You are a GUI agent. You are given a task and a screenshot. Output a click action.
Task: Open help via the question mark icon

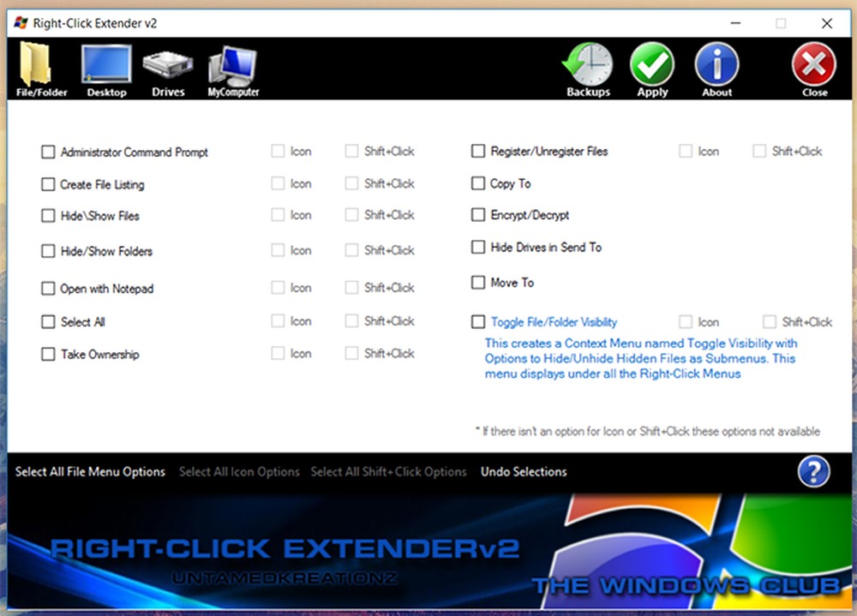[812, 471]
